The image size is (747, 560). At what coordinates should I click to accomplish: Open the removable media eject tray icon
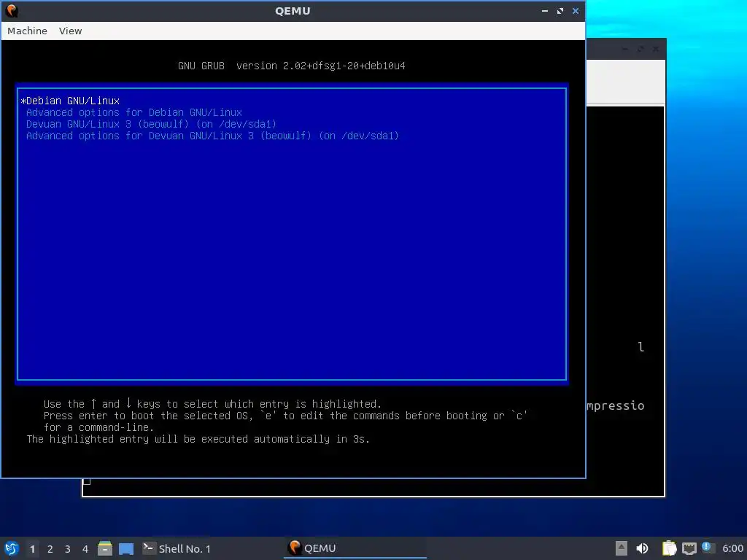tap(622, 548)
